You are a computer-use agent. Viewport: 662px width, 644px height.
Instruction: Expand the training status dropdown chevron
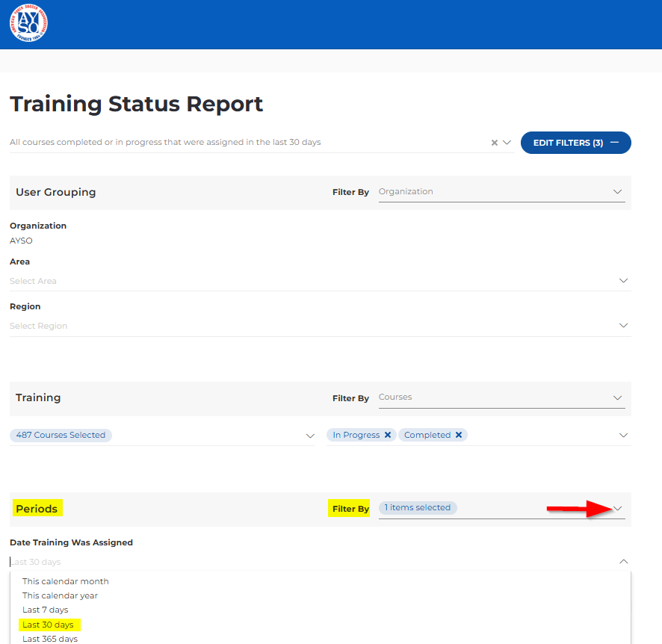click(x=623, y=436)
